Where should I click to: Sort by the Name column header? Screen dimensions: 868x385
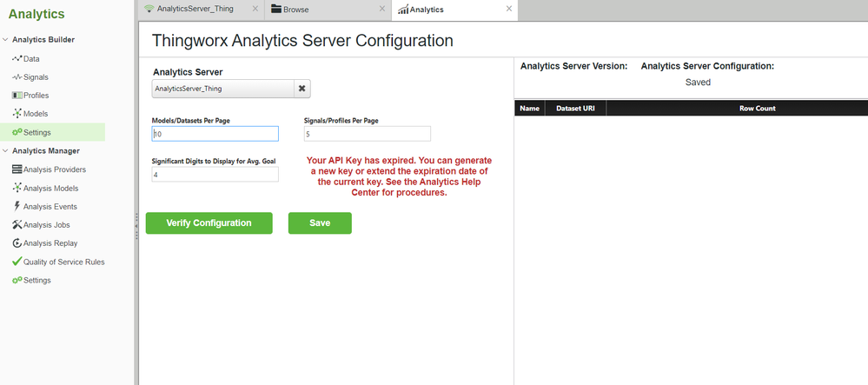coord(530,109)
